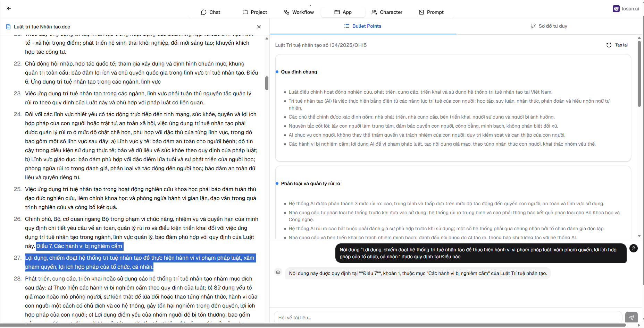Click the bullet about 3 mức rủi ro
This screenshot has height=328, width=644.
(x=446, y=204)
